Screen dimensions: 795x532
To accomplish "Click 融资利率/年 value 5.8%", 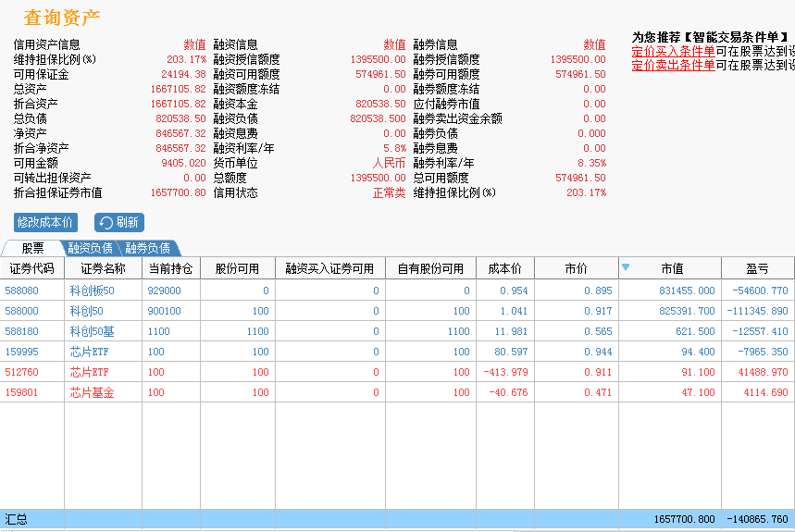I will (x=394, y=148).
